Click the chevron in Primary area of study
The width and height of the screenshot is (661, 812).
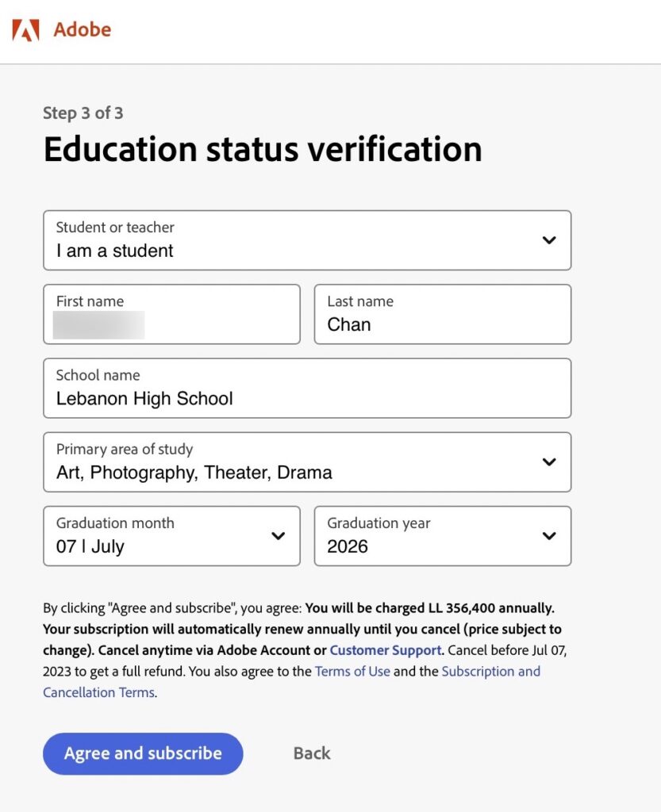(549, 462)
